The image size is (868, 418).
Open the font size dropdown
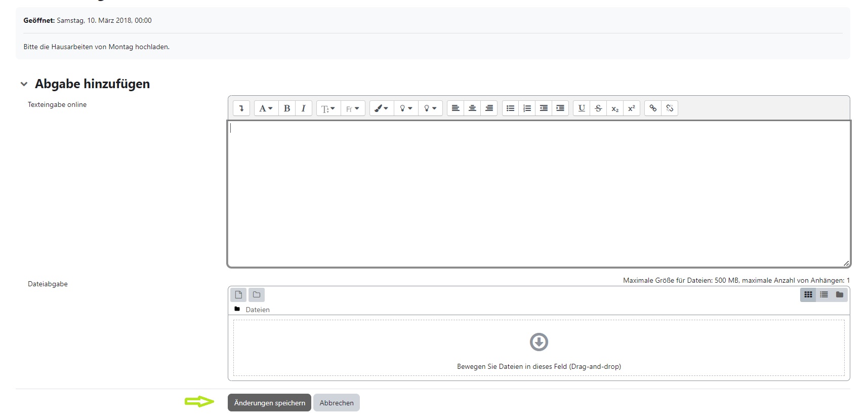[x=328, y=108]
